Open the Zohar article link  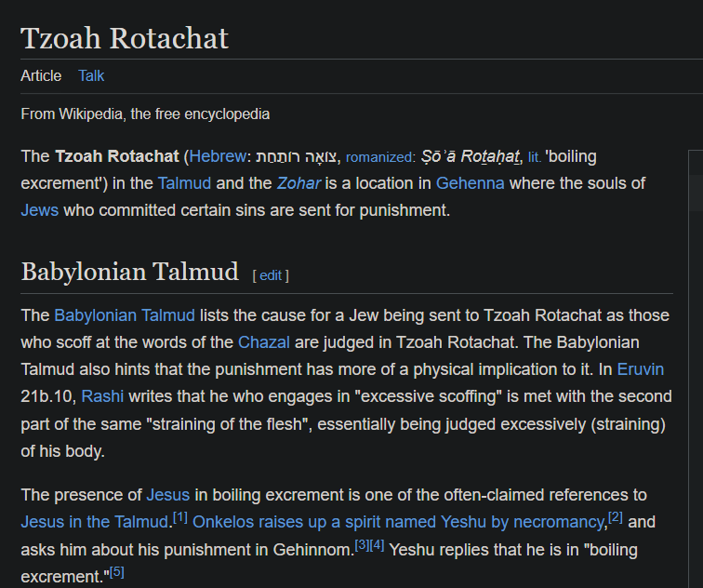coord(298,183)
